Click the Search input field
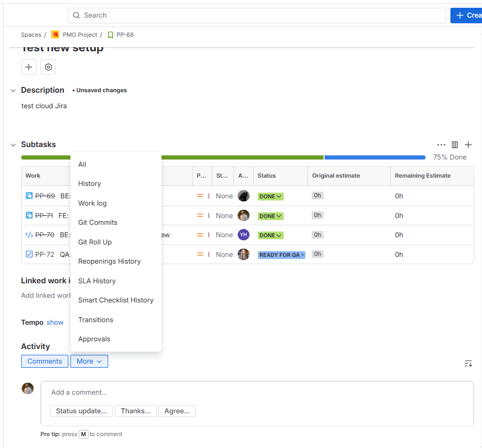Image resolution: width=482 pixels, height=448 pixels. [257, 16]
